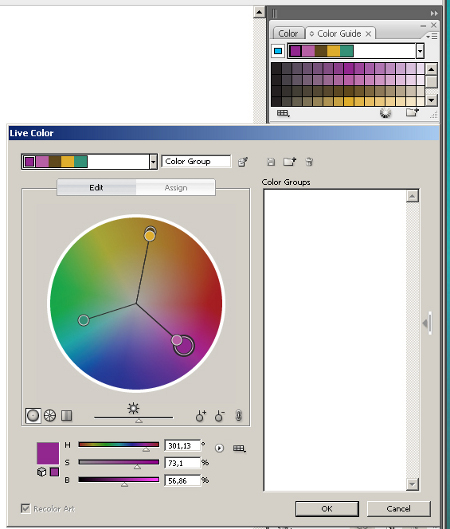Click get colors from selected art icon
This screenshot has width=450, height=529.
pyautogui.click(x=243, y=162)
